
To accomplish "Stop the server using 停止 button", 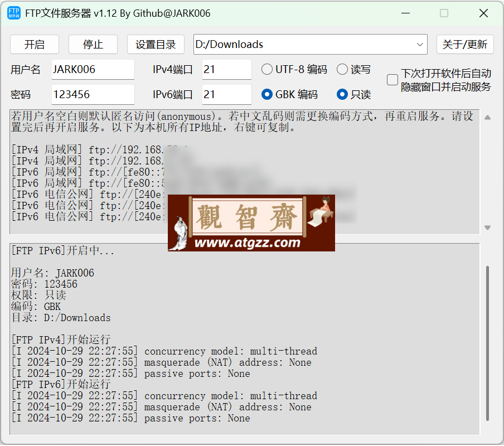I will [x=93, y=45].
